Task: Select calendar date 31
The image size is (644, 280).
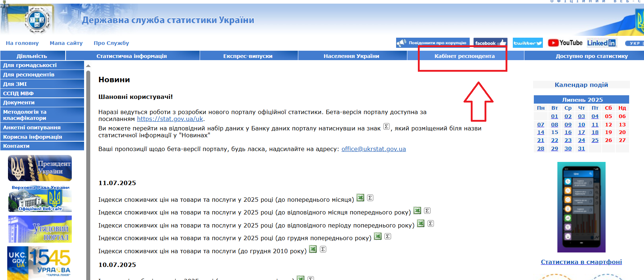Action: (581, 149)
